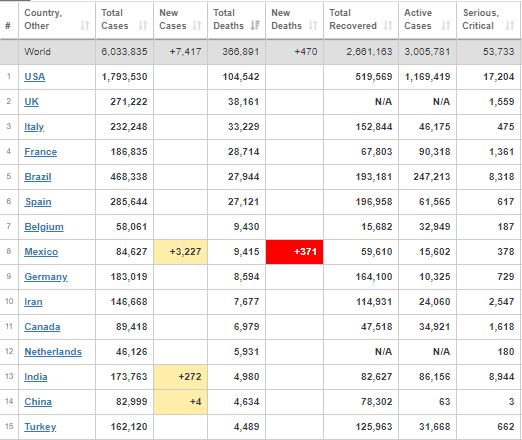Sort by Total Deaths column arrows
This screenshot has height=440, width=522.
tap(255, 26)
